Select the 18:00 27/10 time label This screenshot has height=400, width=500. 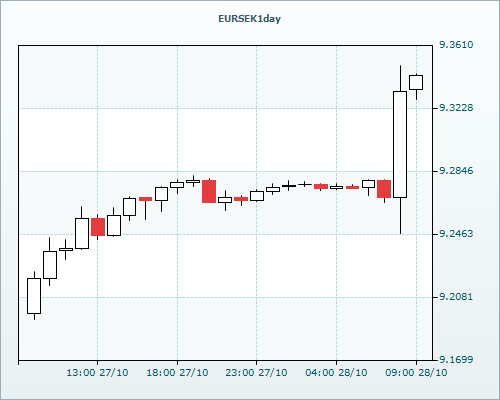177,372
